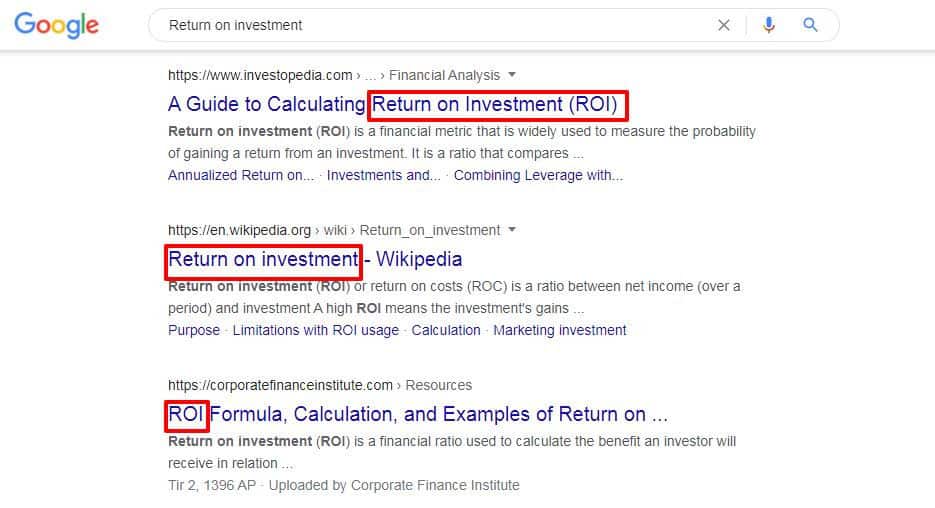This screenshot has width=935, height=508.
Task: Open A Guide to Calculating ROI result
Action: tap(393, 104)
